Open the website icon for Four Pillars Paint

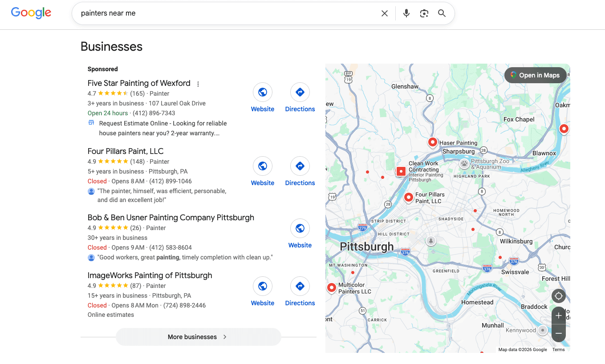pos(263,166)
